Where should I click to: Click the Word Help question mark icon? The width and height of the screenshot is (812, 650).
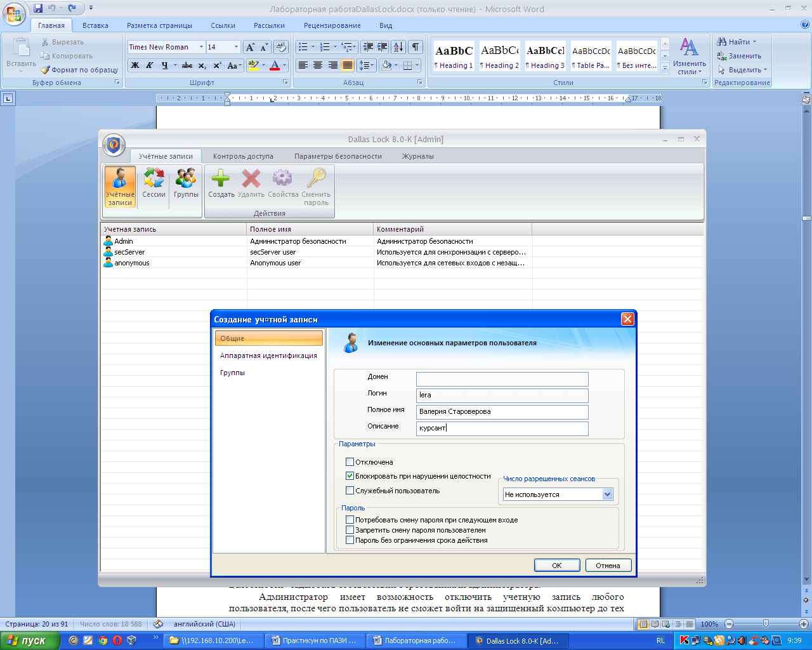click(805, 25)
